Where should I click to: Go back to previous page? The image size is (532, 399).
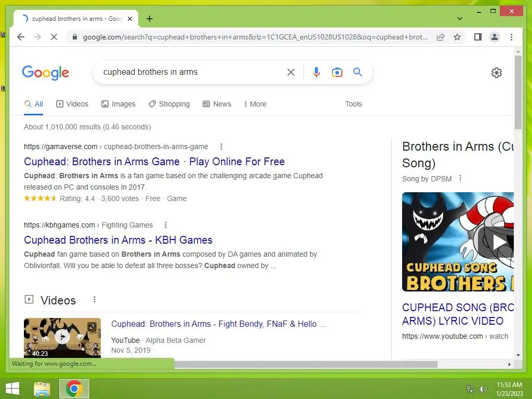point(21,37)
